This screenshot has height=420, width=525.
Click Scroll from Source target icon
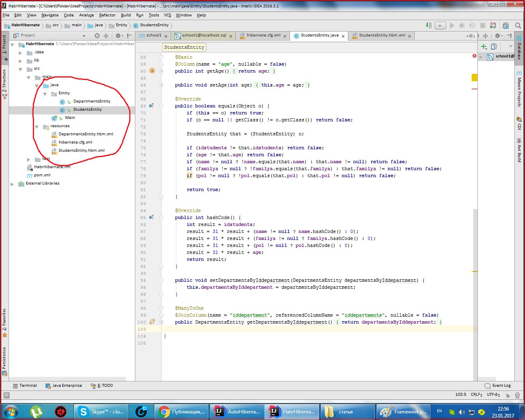click(x=97, y=36)
